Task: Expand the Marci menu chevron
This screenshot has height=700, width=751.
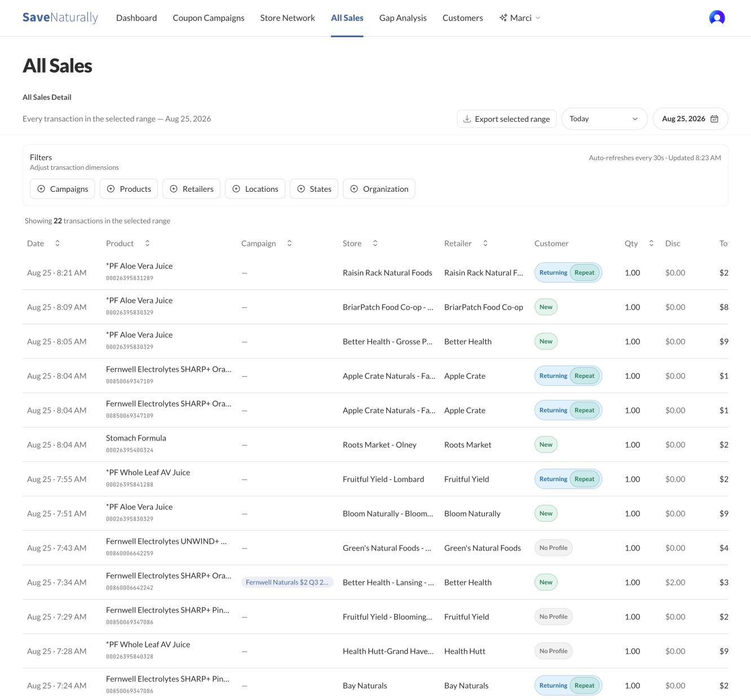Action: coord(538,18)
